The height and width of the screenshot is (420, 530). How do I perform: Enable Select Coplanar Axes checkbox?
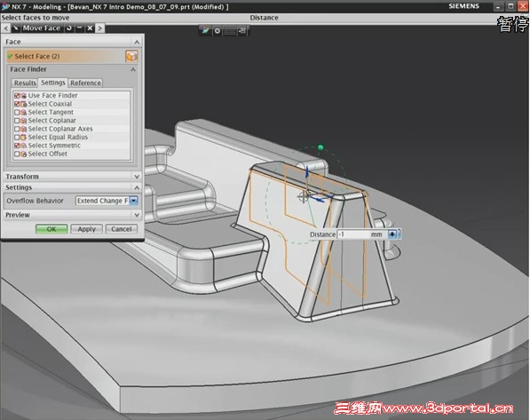[x=17, y=129]
